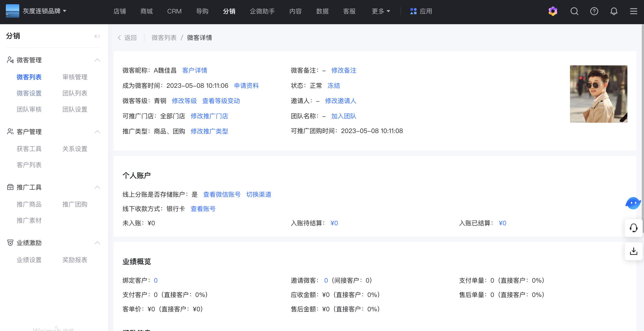Open 团队列表 in sidebar
This screenshot has width=644, height=331.
coord(75,93)
